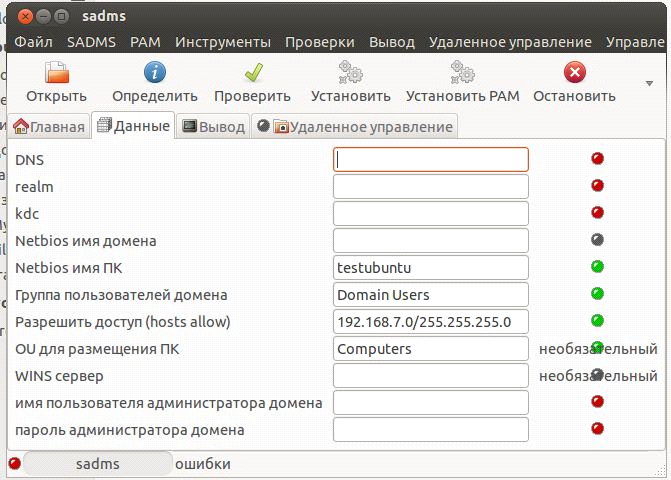Click gray indicator in the WINS сервер row
Viewport: 671px width, 480px height.
pyautogui.click(x=597, y=374)
